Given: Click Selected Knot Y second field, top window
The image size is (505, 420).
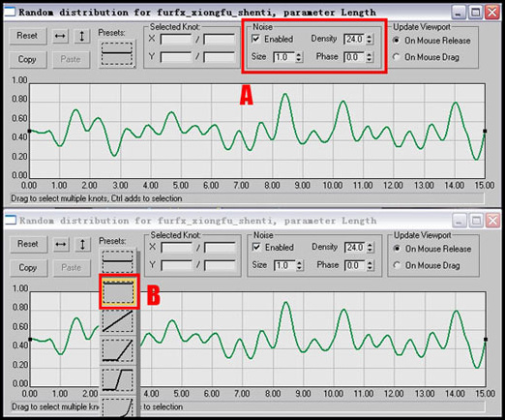Looking at the screenshot, I should click(x=219, y=57).
